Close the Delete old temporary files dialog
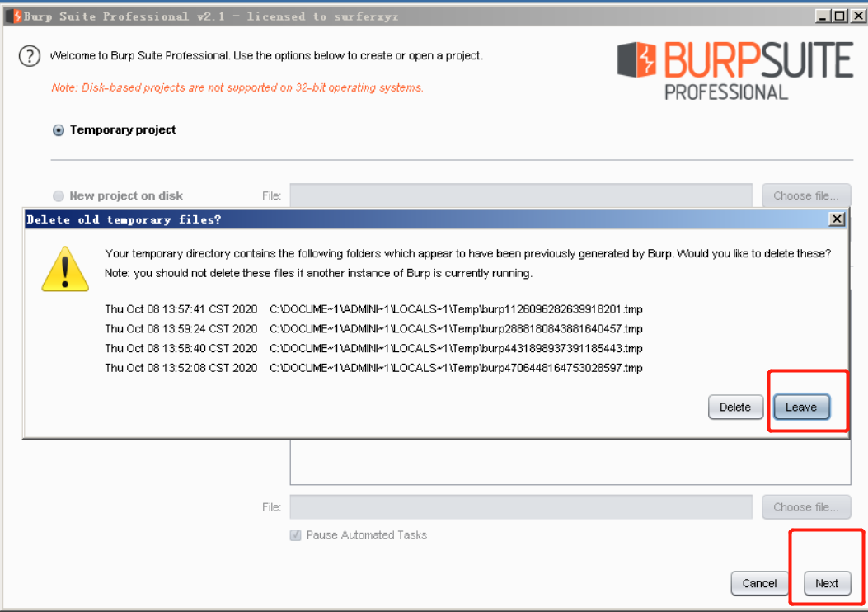This screenshot has width=868, height=612. point(837,219)
